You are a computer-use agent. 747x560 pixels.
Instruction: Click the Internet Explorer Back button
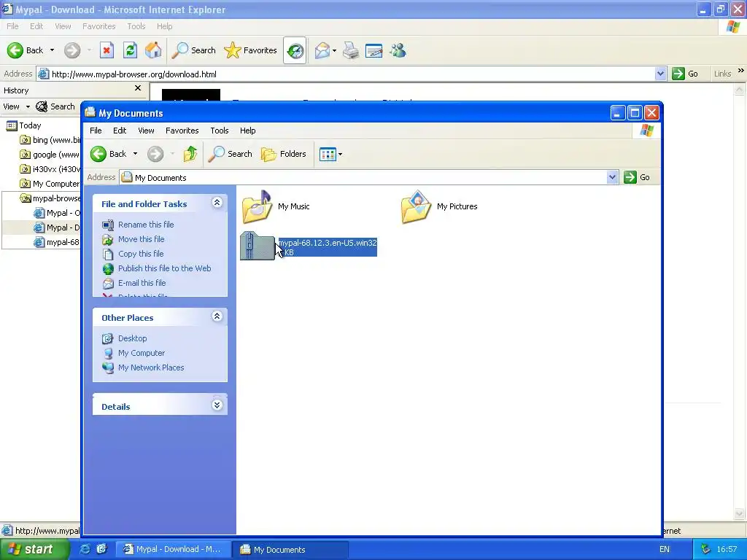[26, 50]
